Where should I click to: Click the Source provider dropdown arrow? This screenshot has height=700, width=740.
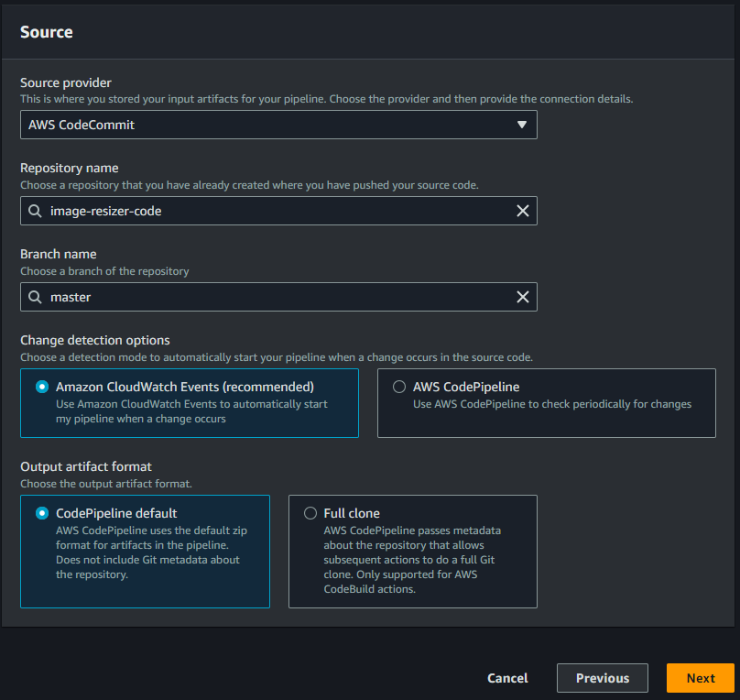click(521, 125)
